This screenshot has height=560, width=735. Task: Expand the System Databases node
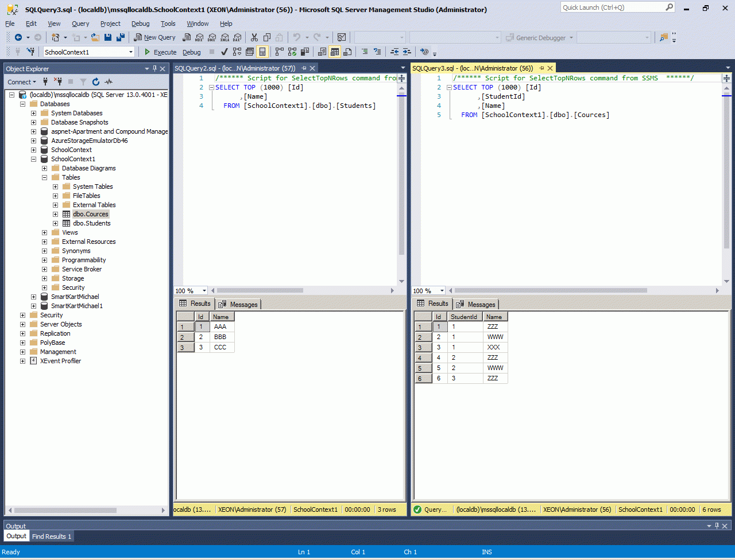[34, 113]
